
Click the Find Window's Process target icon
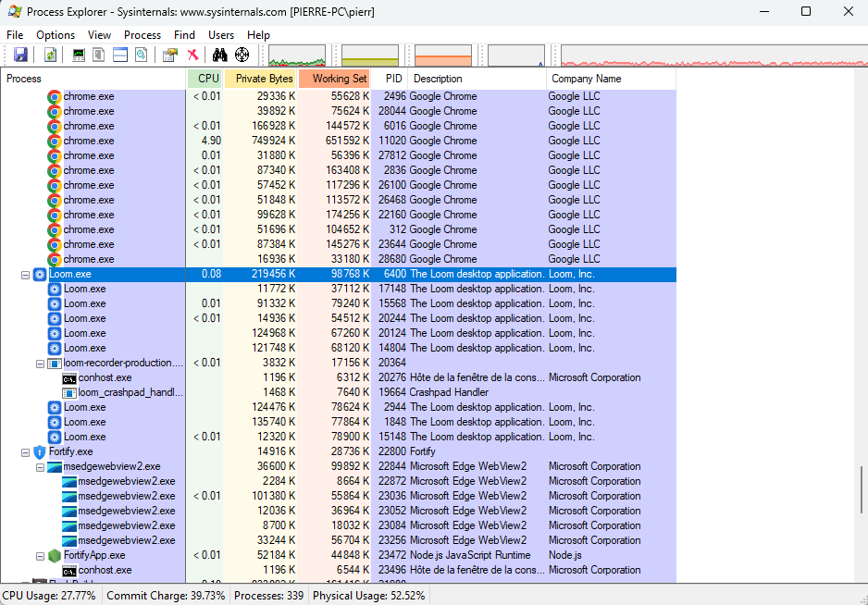242,55
